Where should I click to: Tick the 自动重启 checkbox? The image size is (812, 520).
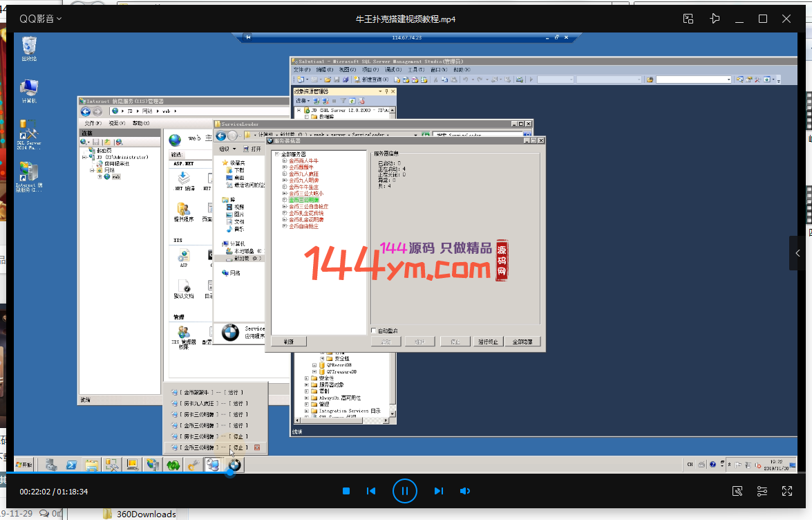click(x=374, y=331)
